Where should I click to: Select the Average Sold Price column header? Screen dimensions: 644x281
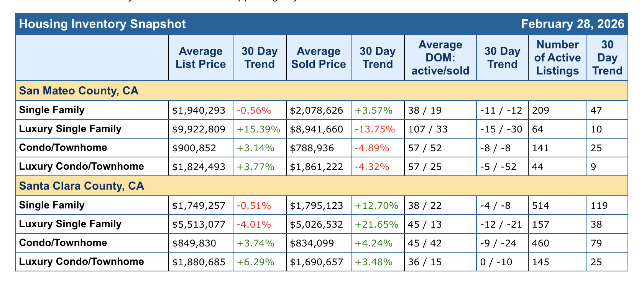pyautogui.click(x=319, y=58)
